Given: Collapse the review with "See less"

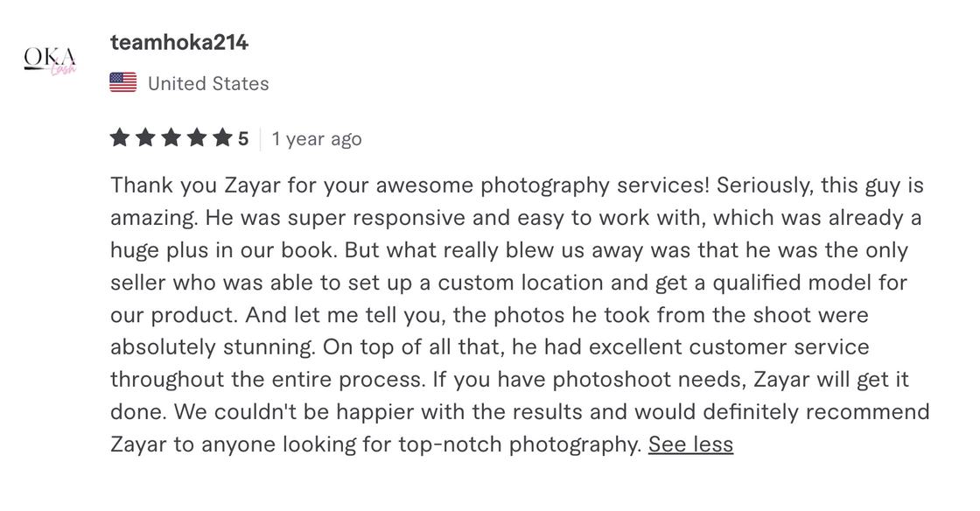Looking at the screenshot, I should coord(690,444).
